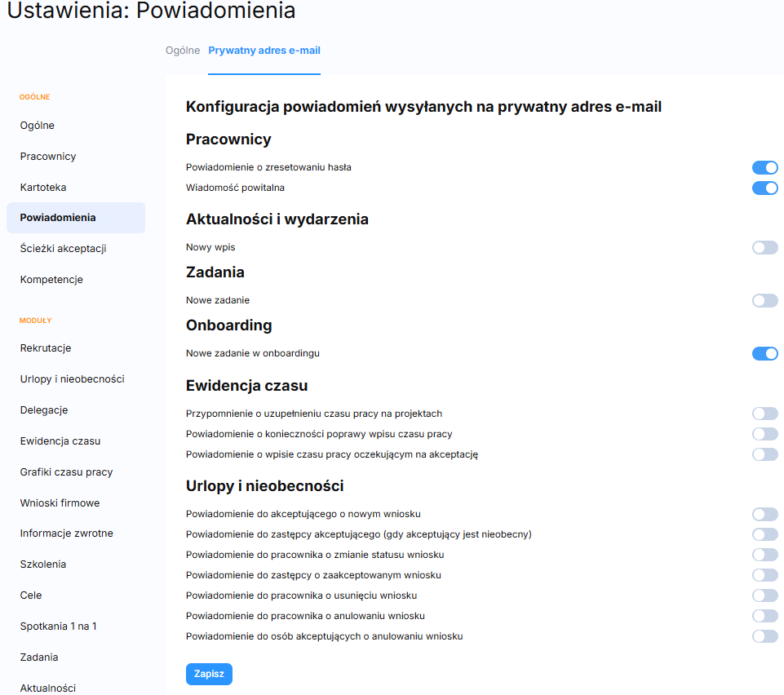Open the Kompetencje sidebar item
This screenshot has width=784, height=695.
coord(51,280)
